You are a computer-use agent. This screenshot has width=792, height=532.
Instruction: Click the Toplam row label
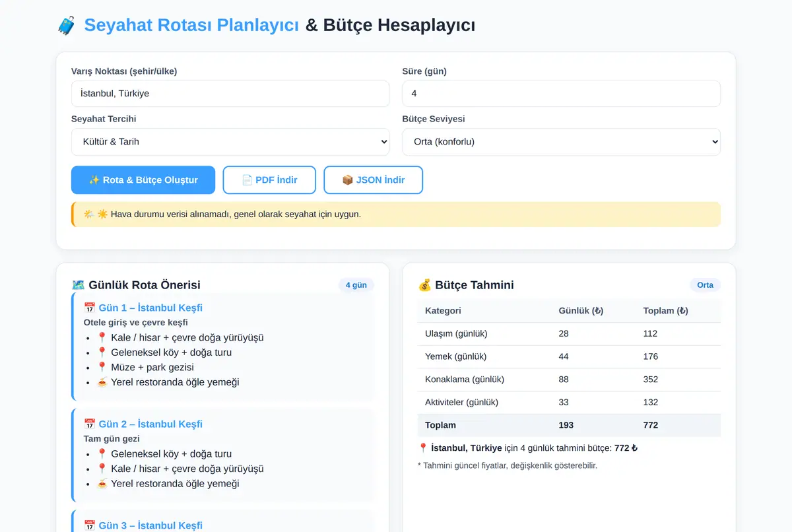440,425
